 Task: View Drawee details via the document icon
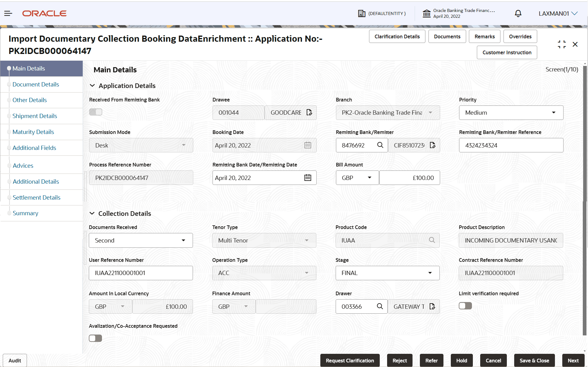point(309,113)
